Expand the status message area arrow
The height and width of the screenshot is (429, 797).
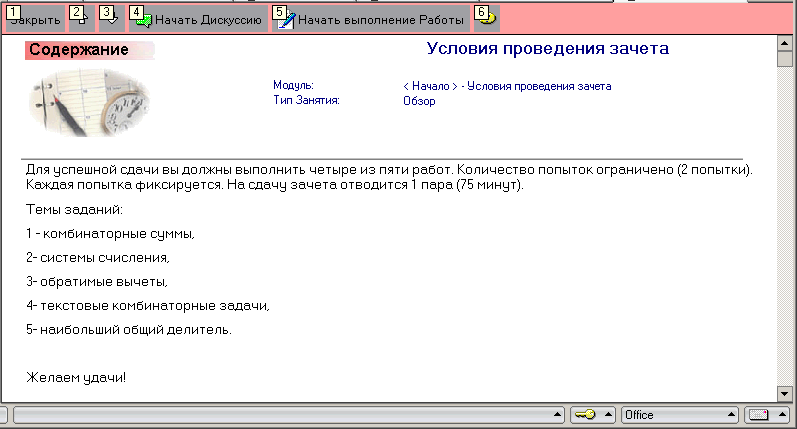[558, 415]
